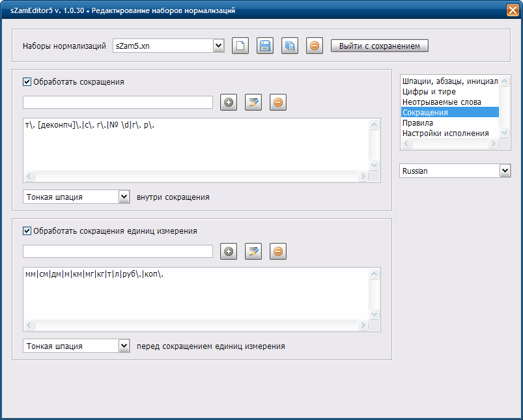523x420 pixels.
Task: Close the sZamEditor5 window
Action: [x=513, y=10]
